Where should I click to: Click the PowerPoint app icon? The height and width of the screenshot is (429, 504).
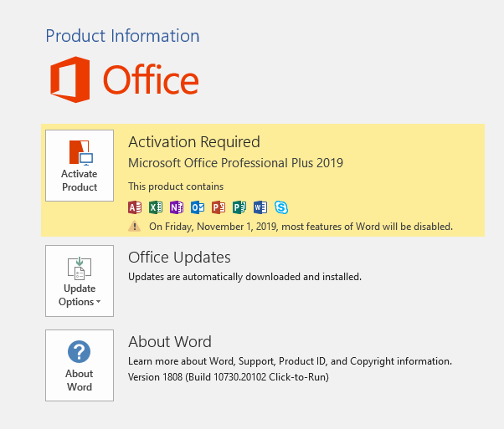click(x=219, y=207)
